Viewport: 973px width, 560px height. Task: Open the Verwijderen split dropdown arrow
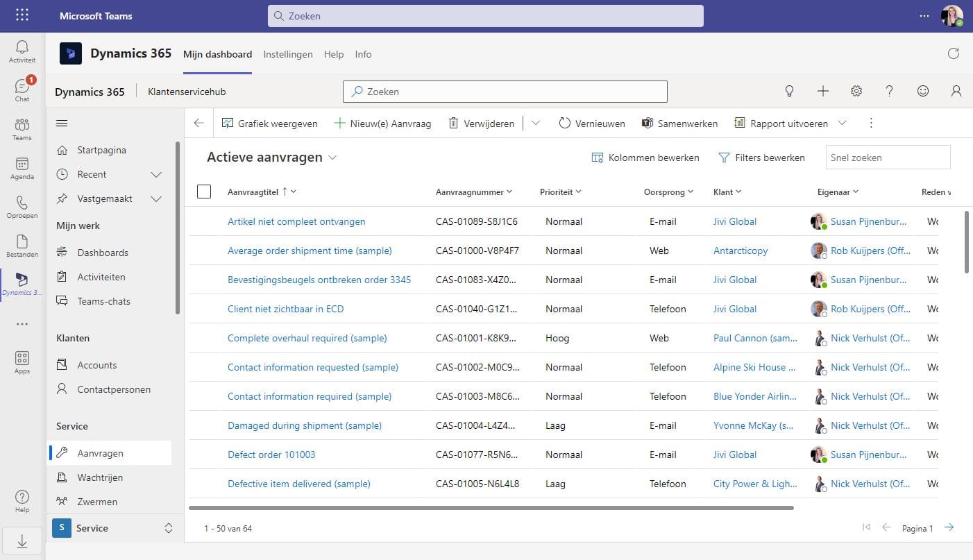[536, 123]
